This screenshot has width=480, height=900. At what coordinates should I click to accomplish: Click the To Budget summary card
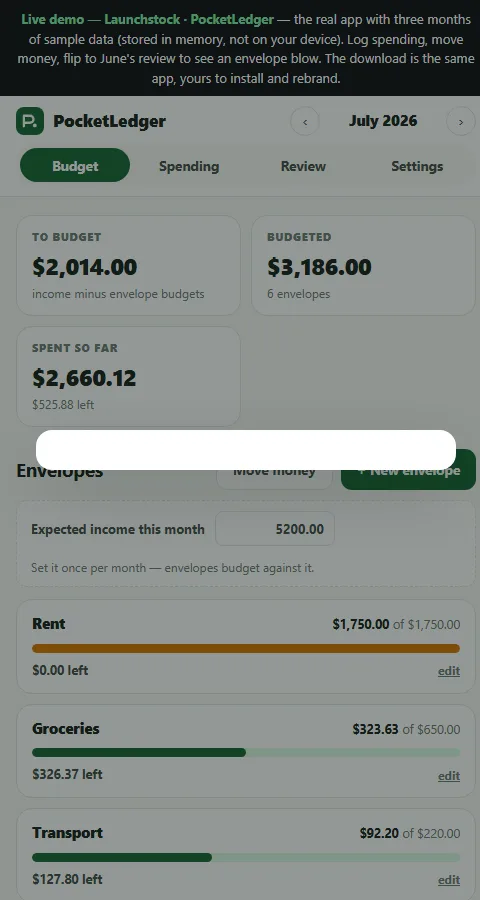point(129,265)
